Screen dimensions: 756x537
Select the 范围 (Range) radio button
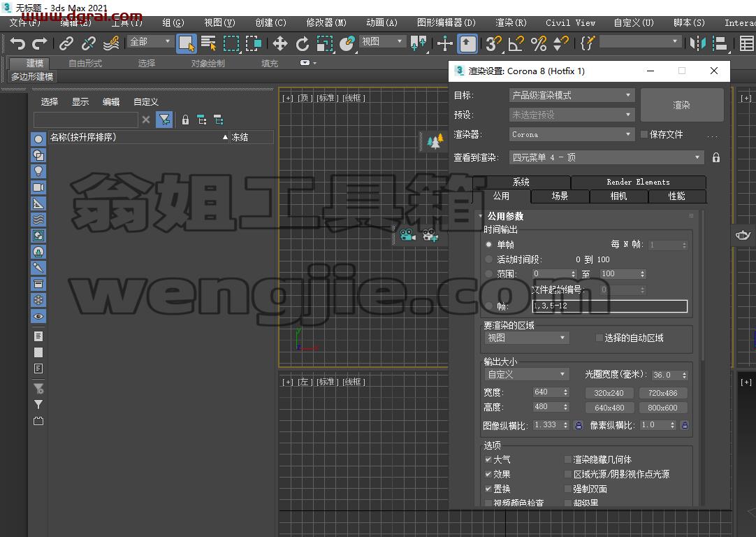click(x=489, y=273)
